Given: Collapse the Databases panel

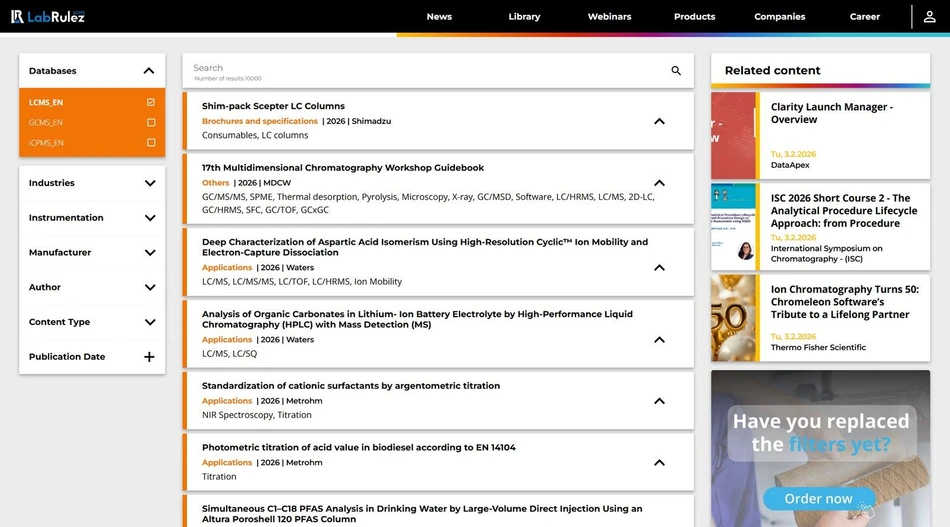Looking at the screenshot, I should point(149,71).
